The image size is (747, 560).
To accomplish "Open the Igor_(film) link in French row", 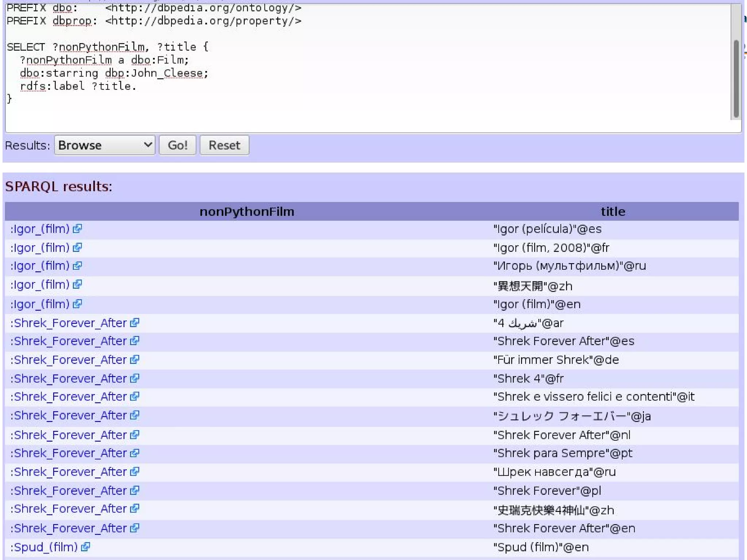I will [x=40, y=248].
